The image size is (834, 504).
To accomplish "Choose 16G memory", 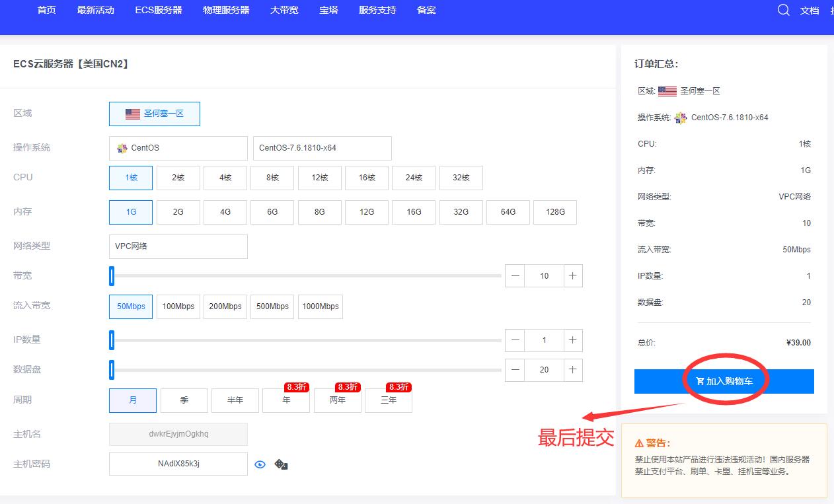I will pos(414,212).
